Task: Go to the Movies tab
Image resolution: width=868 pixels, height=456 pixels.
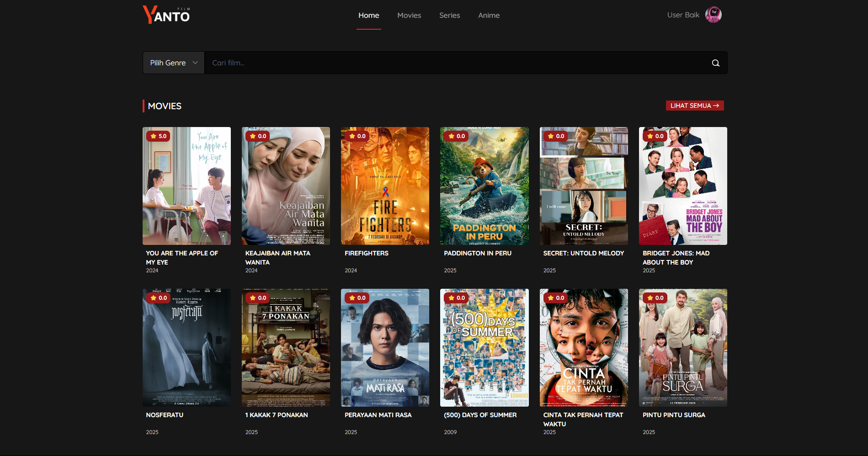Action: (409, 16)
